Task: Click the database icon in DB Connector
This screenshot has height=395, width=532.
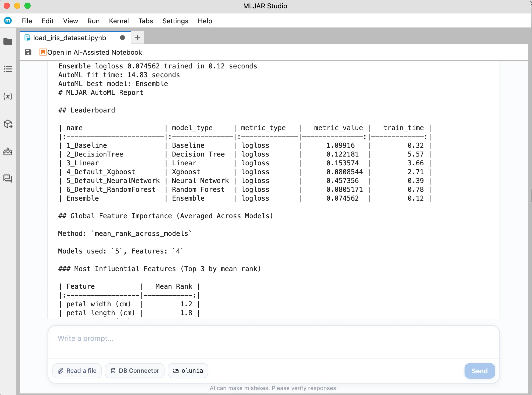Action: coord(113,371)
